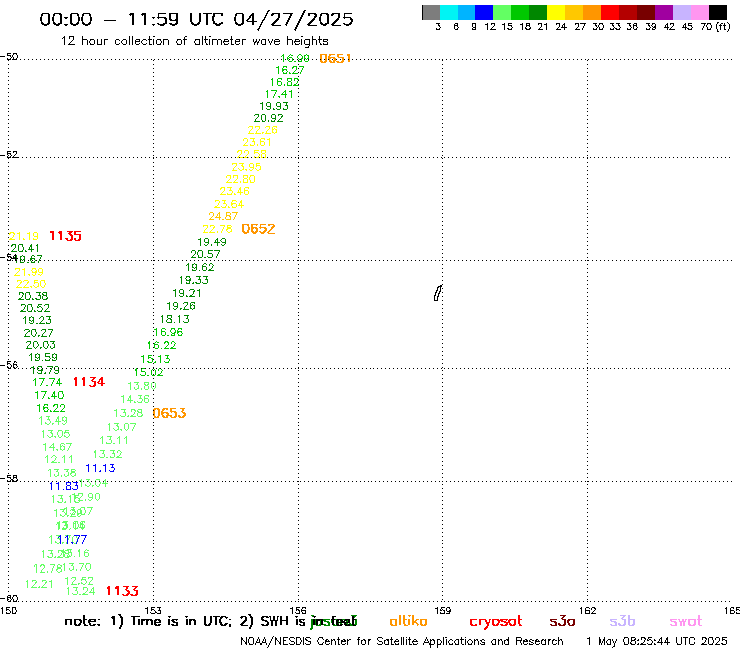Click the red time stamp 1133
This screenshot has width=740, height=650.
click(x=122, y=591)
